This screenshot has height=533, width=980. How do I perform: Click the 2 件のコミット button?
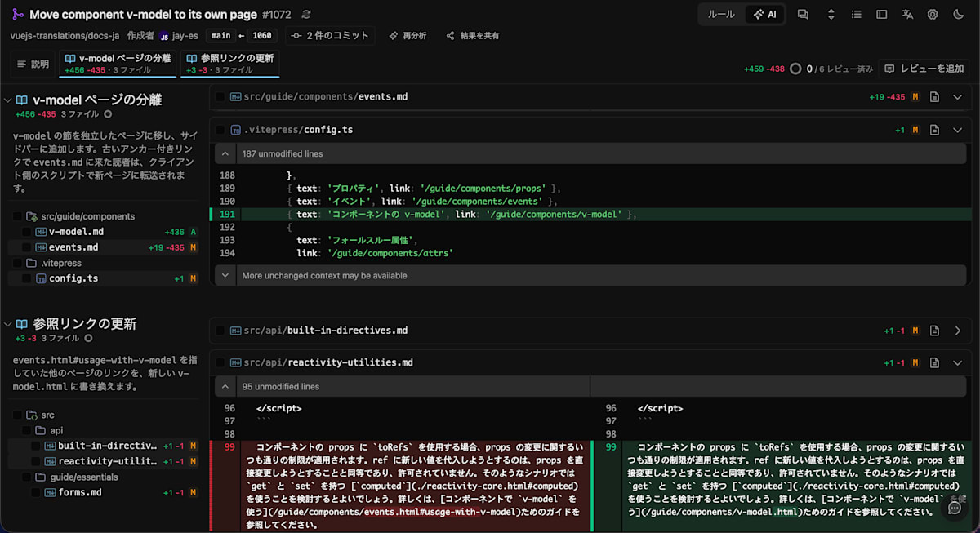tap(330, 36)
